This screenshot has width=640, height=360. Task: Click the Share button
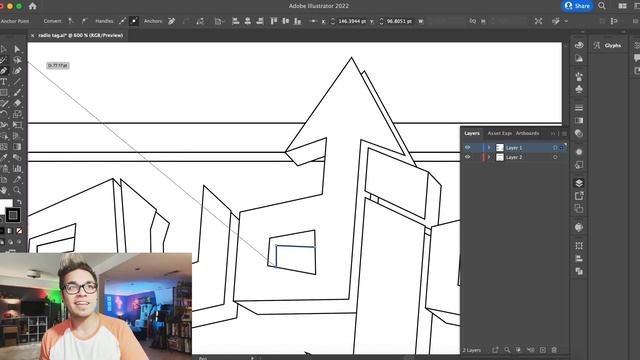[577, 6]
